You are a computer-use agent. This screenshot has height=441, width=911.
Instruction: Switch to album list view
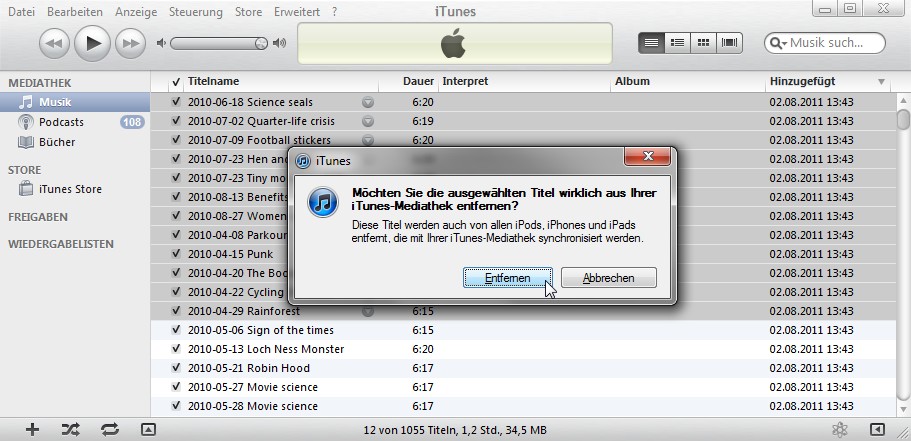pyautogui.click(x=677, y=42)
